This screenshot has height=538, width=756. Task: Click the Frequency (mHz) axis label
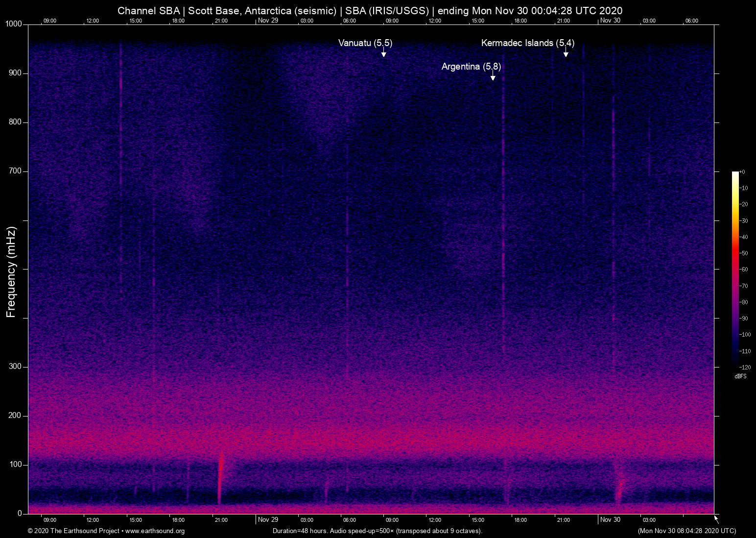tap(11, 272)
